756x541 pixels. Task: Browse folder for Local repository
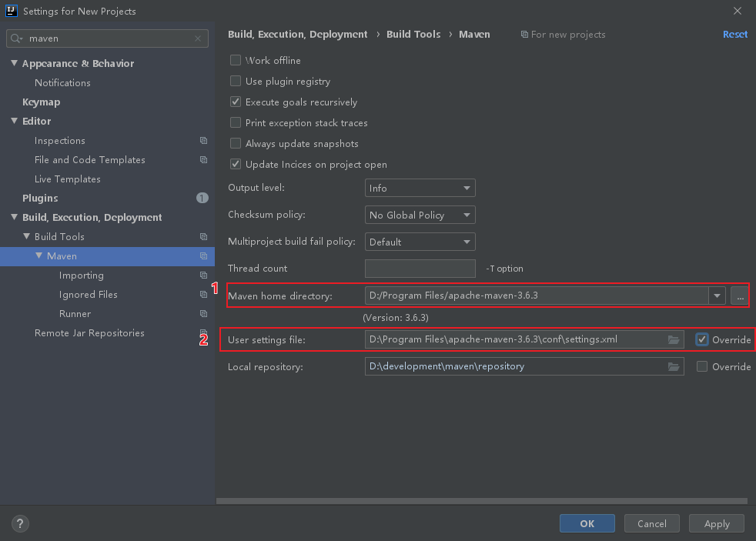click(674, 366)
